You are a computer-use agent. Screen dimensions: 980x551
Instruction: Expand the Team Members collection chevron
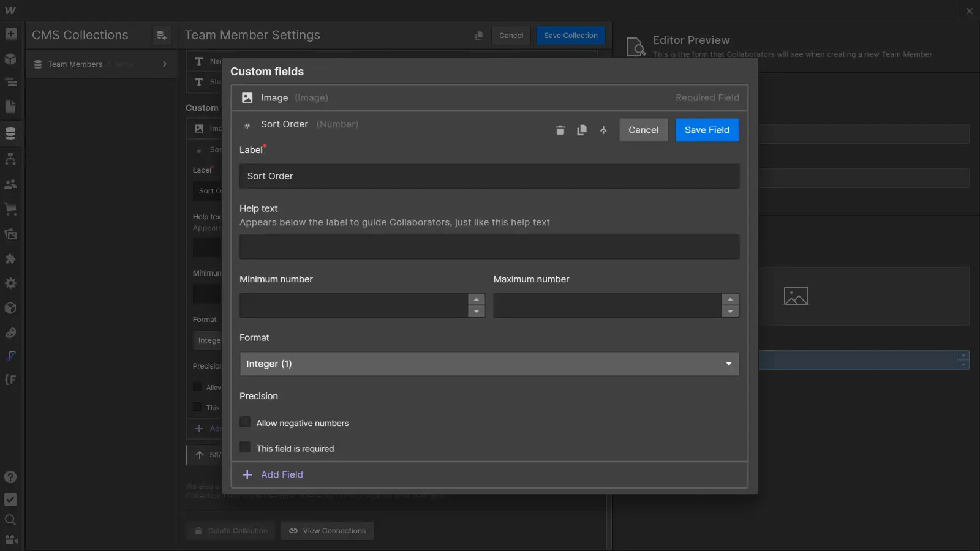pyautogui.click(x=164, y=64)
